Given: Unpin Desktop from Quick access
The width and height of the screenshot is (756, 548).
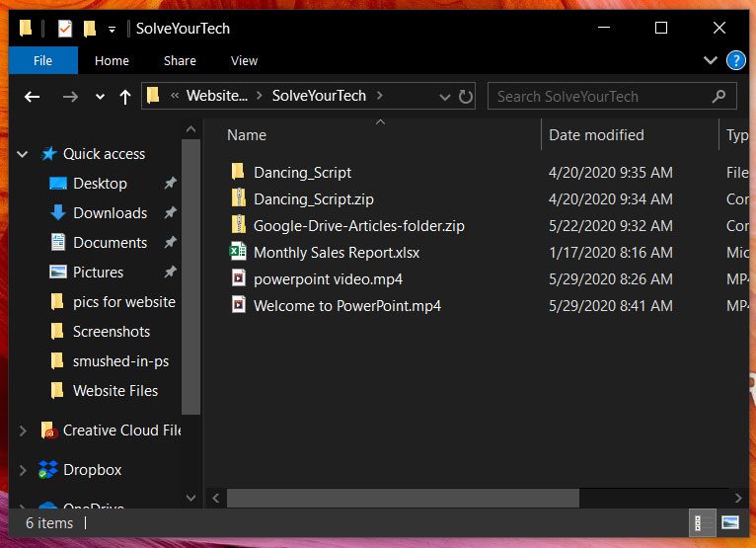Looking at the screenshot, I should coord(170,184).
